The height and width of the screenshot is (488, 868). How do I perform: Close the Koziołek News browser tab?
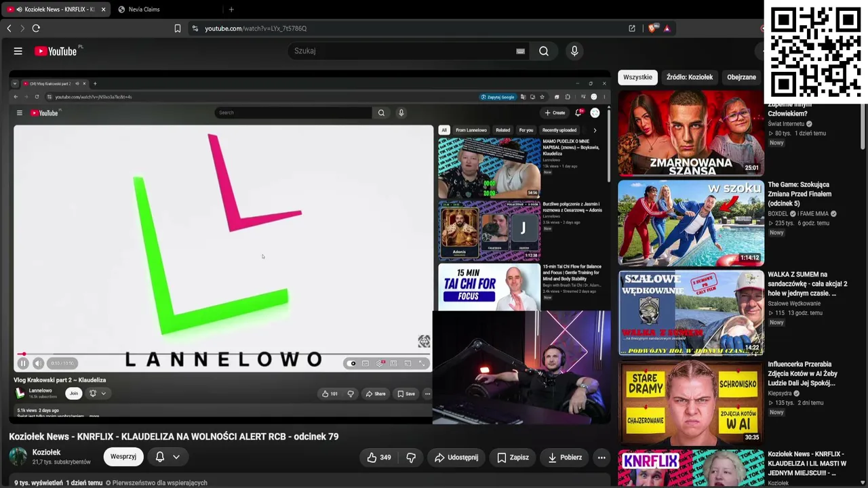click(x=103, y=9)
